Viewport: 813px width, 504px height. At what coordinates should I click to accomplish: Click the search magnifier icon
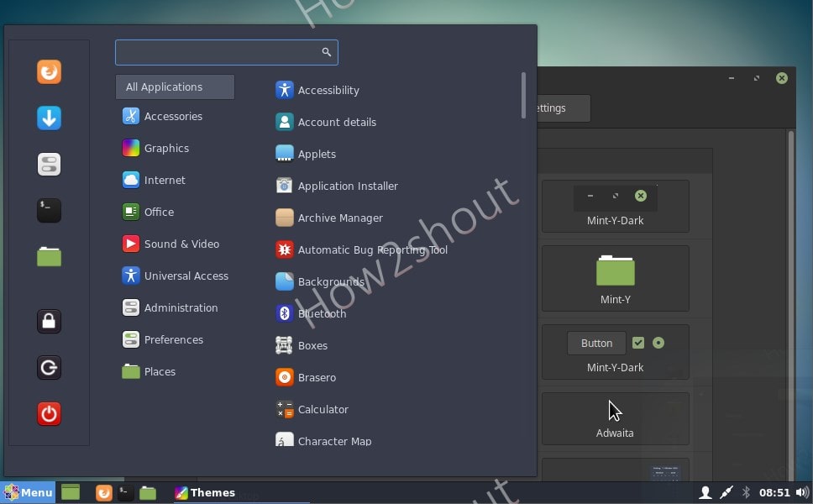pos(326,52)
